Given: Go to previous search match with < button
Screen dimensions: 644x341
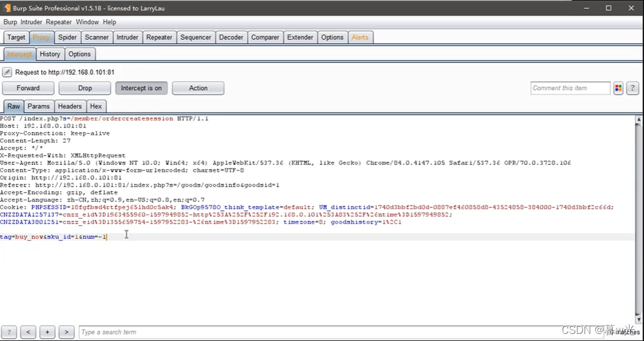Looking at the screenshot, I should (28, 332).
